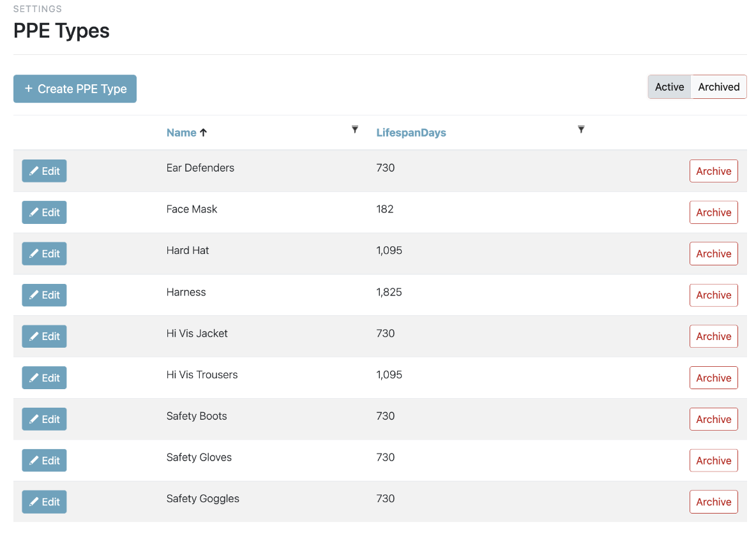Open the LifespanDays column filter icon
This screenshot has height=541, width=756.
[581, 130]
